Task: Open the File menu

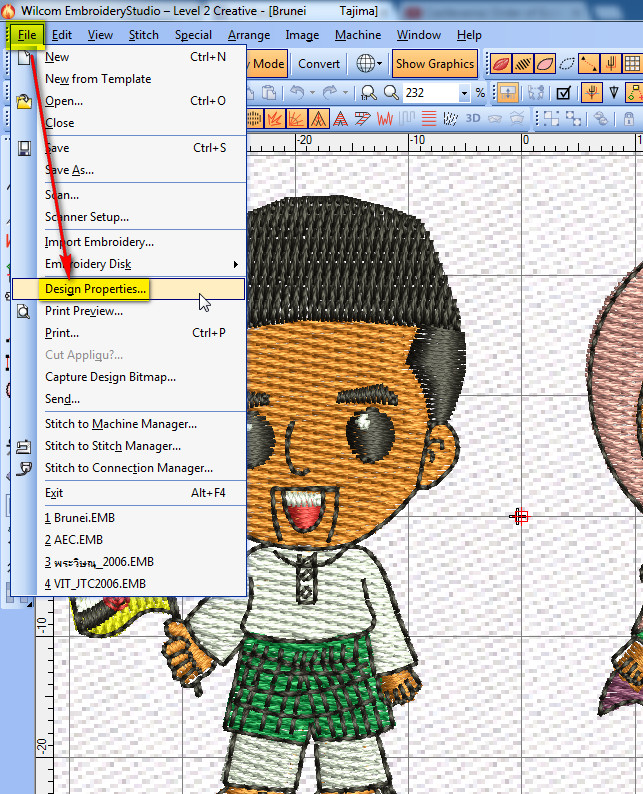Action: pos(27,35)
